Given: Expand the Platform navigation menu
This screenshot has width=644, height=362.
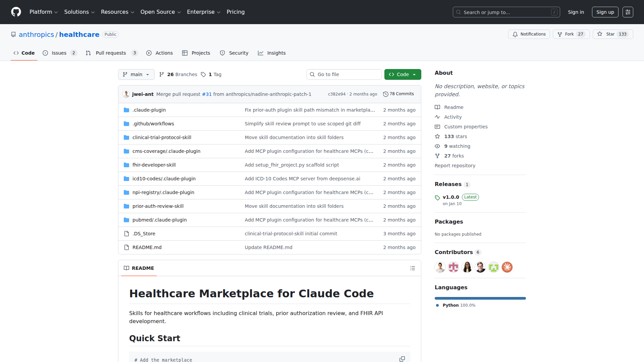Looking at the screenshot, I should click(x=44, y=12).
